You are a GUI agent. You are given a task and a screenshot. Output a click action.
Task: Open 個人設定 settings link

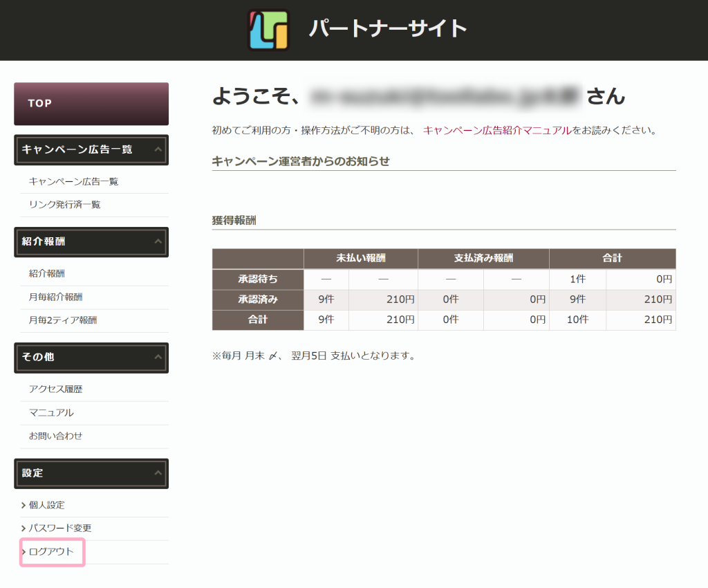[x=46, y=505]
